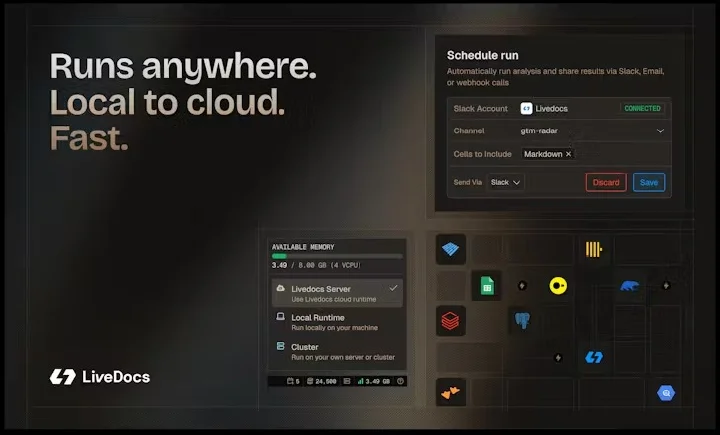Click the "Local to cloud." headline

pyautogui.click(x=168, y=102)
